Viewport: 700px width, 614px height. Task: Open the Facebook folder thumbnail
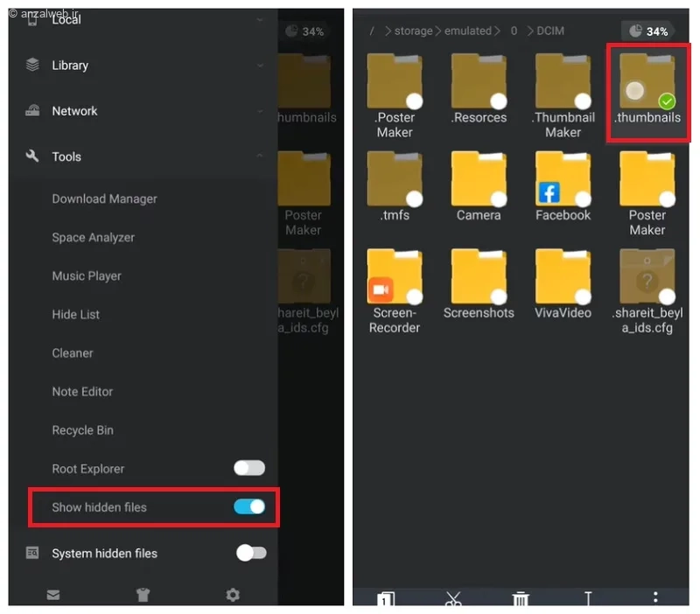pos(563,186)
